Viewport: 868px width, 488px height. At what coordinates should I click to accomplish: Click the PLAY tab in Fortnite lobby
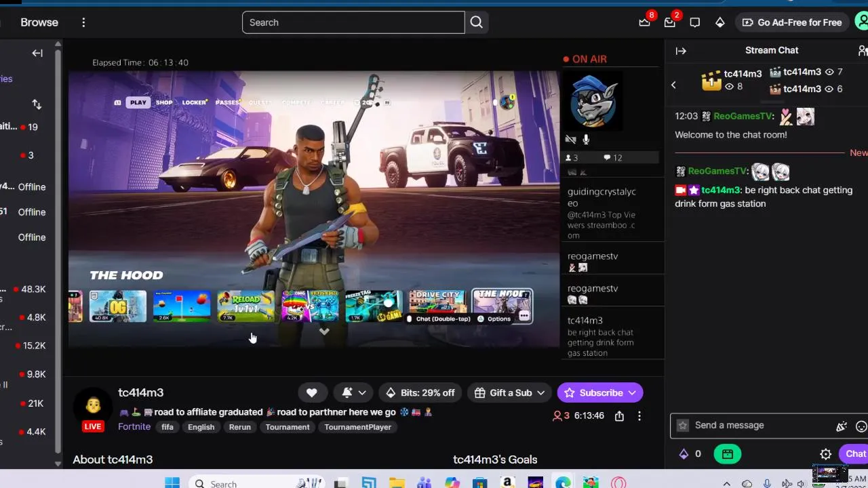point(138,102)
